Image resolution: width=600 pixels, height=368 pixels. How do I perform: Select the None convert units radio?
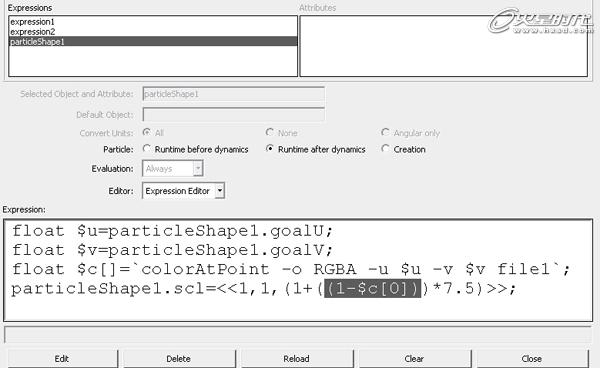[x=270, y=132]
